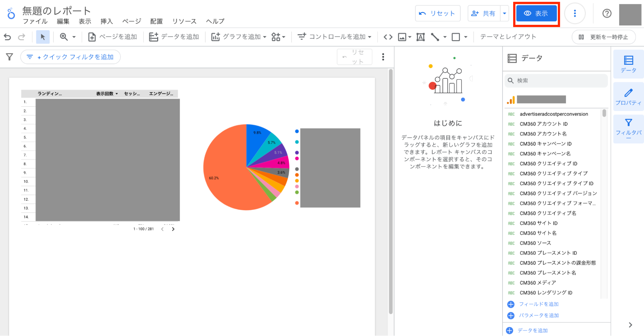
Task: Open the 挿入 menu
Action: click(x=107, y=21)
